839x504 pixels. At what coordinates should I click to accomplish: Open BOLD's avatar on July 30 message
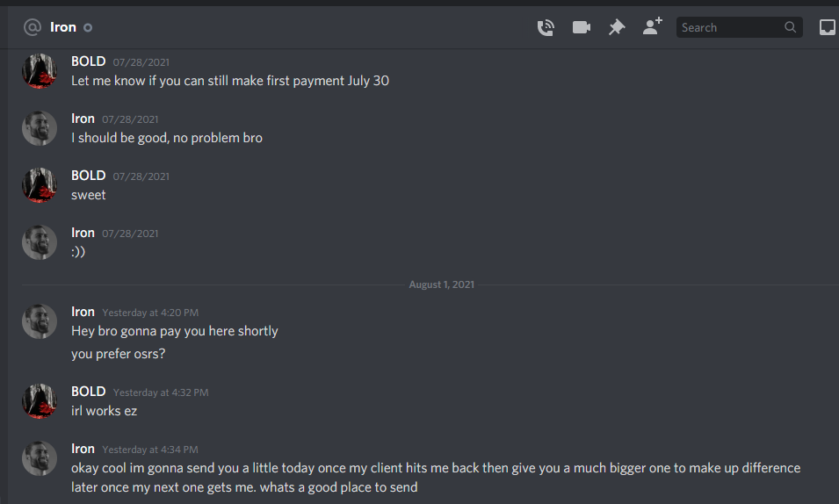[x=39, y=70]
